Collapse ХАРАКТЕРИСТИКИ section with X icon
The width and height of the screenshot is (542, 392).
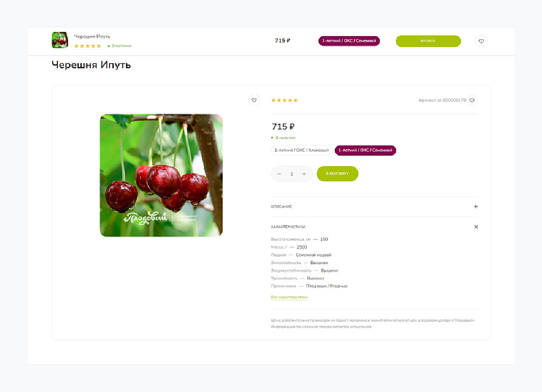point(476,227)
